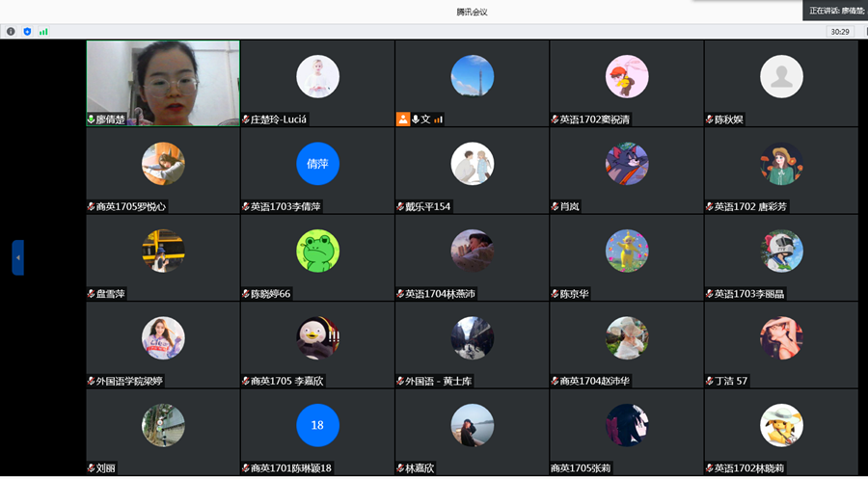Click the meeting info icon
The width and height of the screenshot is (868, 479).
(12, 32)
